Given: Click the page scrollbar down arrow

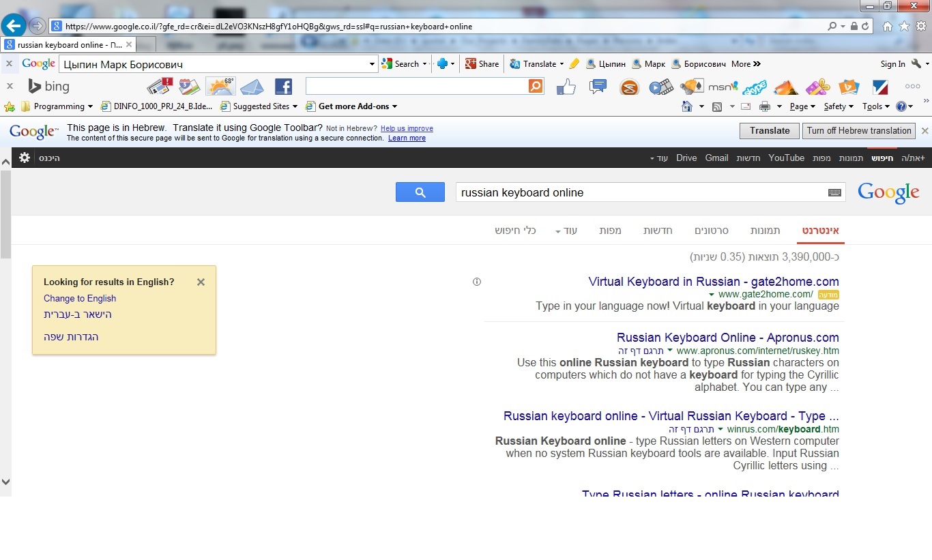Looking at the screenshot, I should (x=5, y=482).
